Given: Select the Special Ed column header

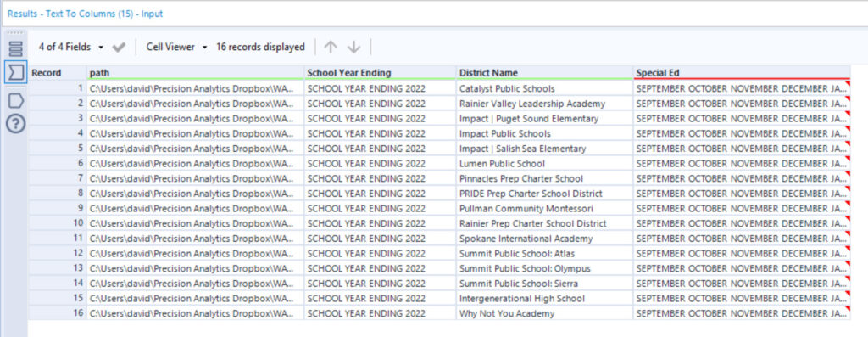Looking at the screenshot, I should coord(742,73).
